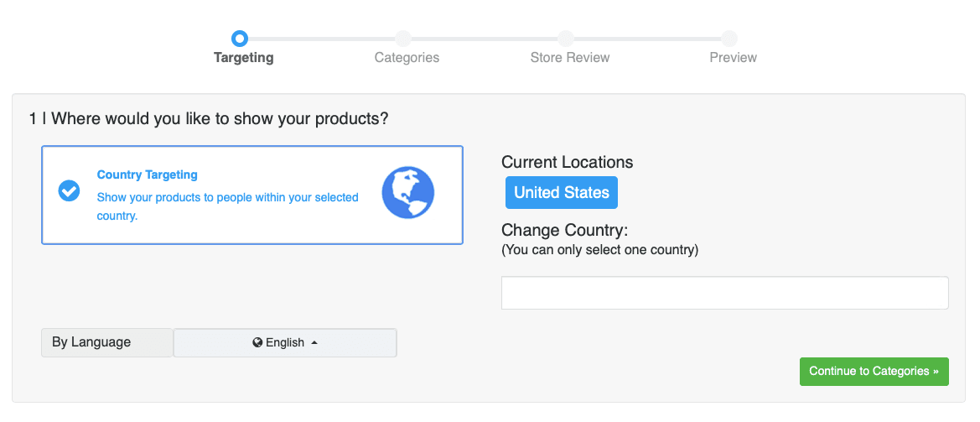Switch to the Categories step label
Screen dimensions: 980x422
pos(407,58)
